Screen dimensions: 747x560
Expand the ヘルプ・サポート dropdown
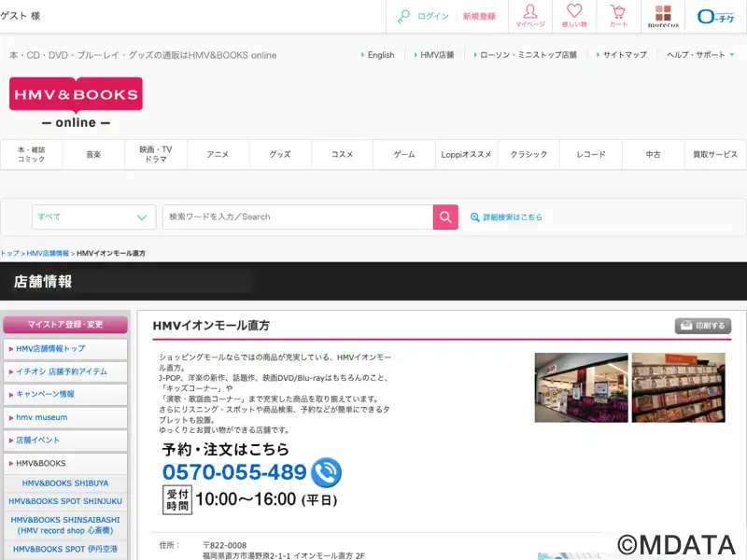coord(700,55)
